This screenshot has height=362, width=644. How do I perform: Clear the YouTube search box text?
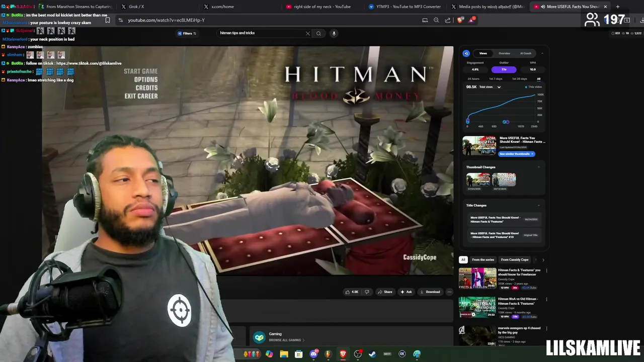click(308, 33)
